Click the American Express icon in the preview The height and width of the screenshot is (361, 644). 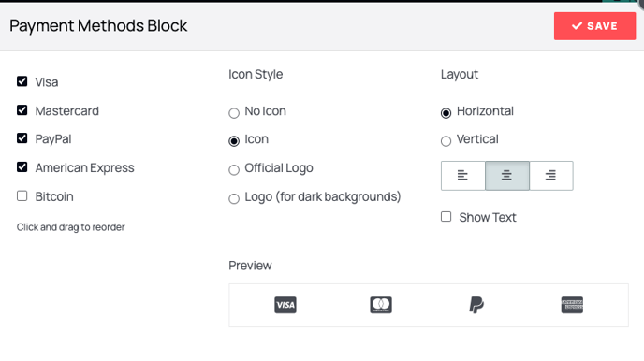[572, 305]
